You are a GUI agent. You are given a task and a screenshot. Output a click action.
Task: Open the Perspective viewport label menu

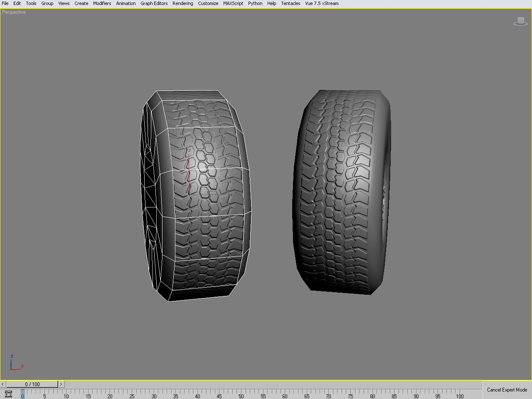(x=14, y=12)
